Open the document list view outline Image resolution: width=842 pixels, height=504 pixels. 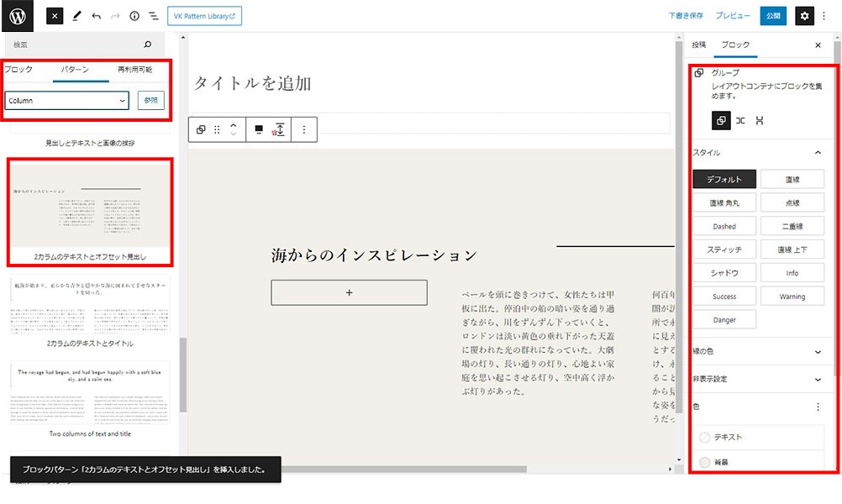(154, 15)
